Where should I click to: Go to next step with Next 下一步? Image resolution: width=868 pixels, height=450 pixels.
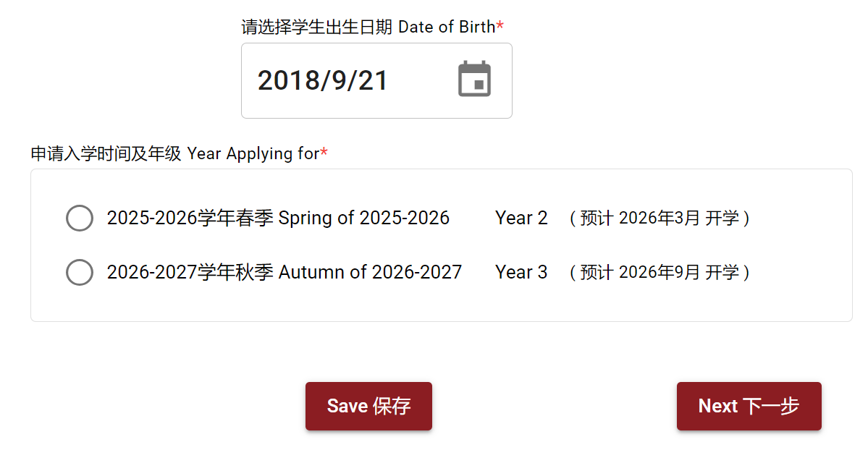pyautogui.click(x=749, y=406)
